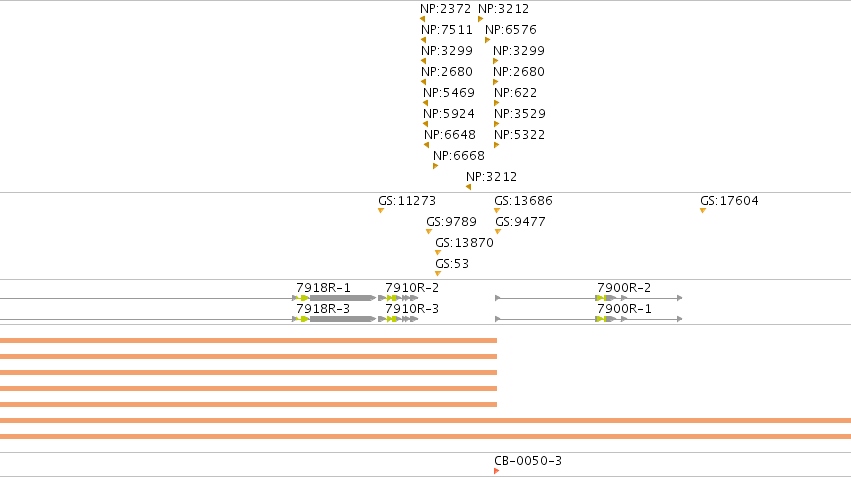Click the right-pointing NP:3299 marker
Screen dimensions: 851x477
[x=496, y=61]
